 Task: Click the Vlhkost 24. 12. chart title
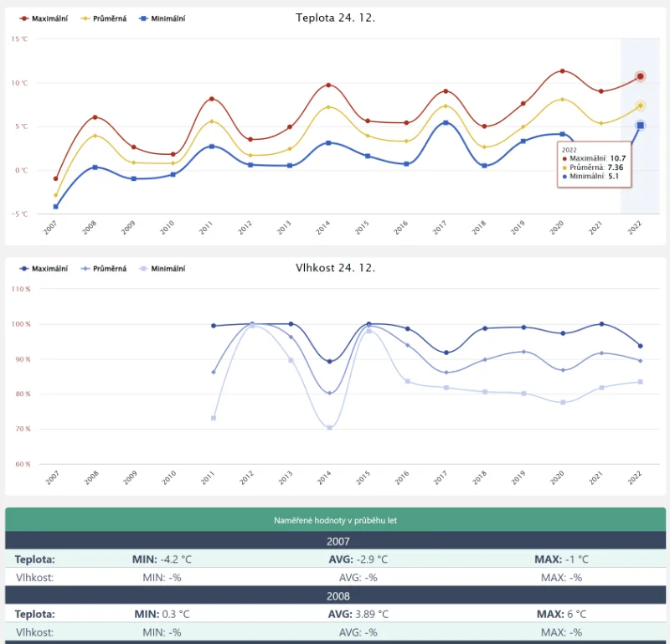click(335, 268)
